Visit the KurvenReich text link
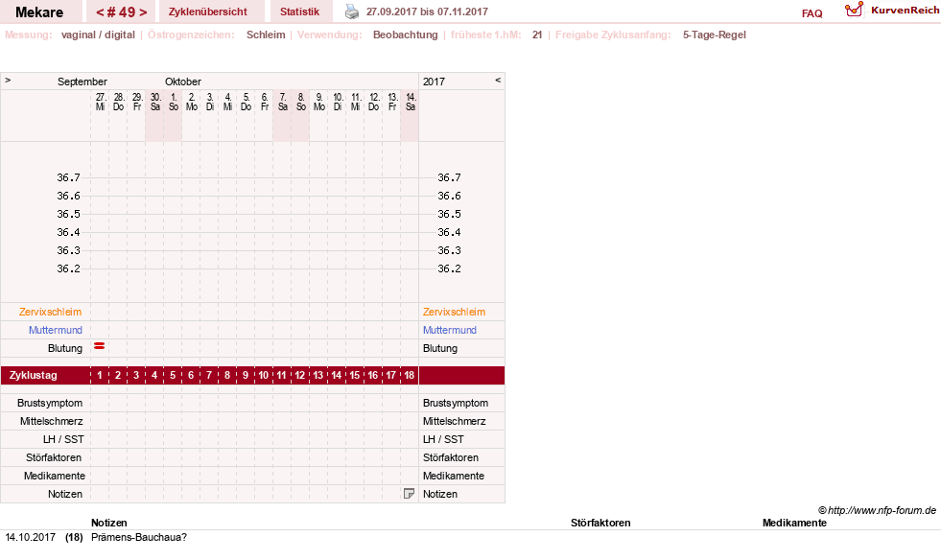Screen dimensions: 941x560 [905, 11]
